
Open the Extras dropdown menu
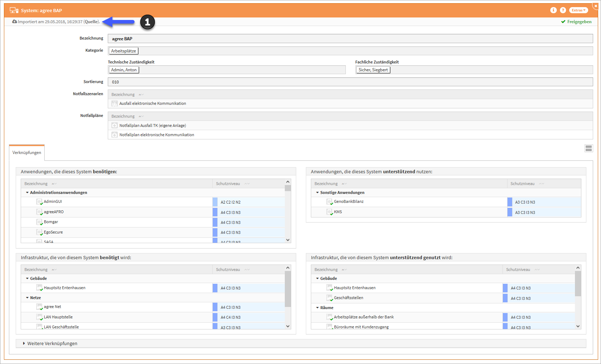coord(578,10)
